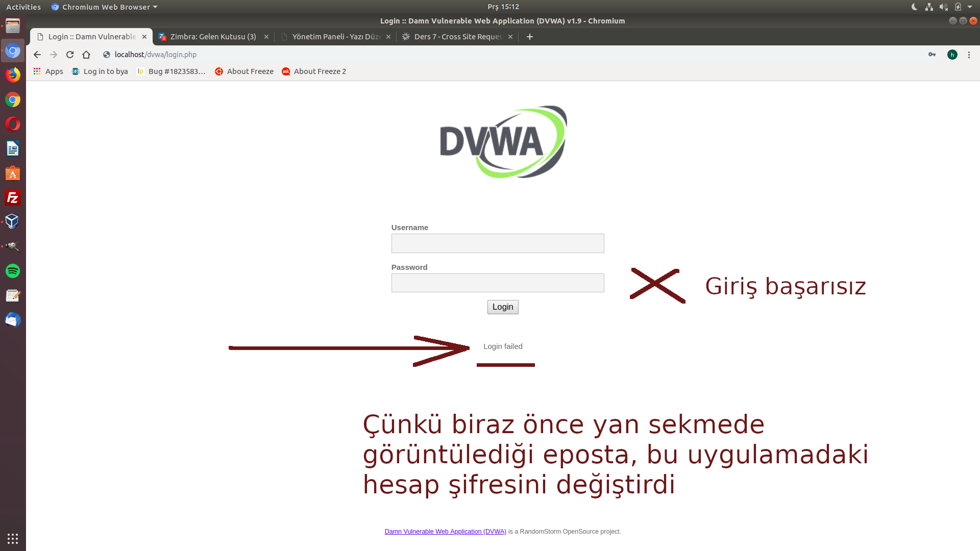Open the system menu dropdown arrow
The height and width of the screenshot is (551, 980).
[x=970, y=7]
